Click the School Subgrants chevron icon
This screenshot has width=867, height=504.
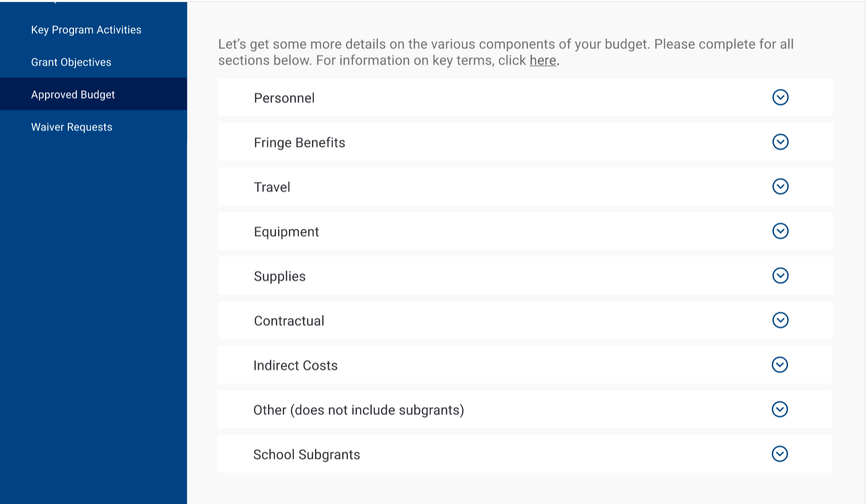(780, 454)
